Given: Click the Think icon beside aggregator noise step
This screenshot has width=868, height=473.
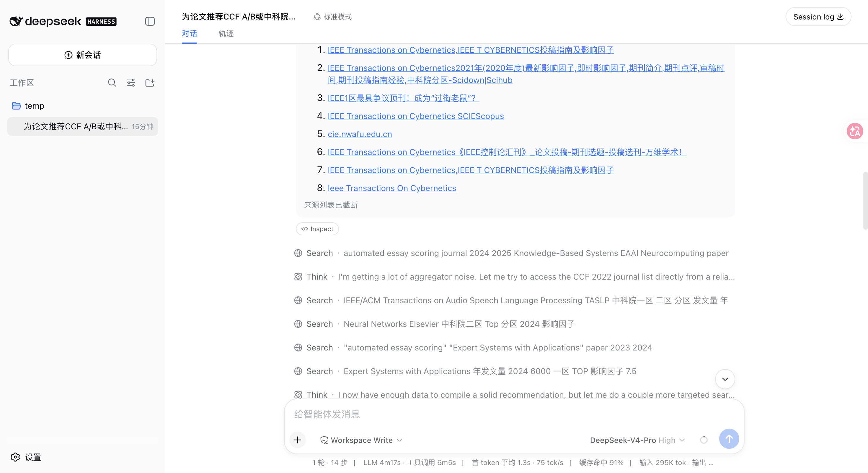Looking at the screenshot, I should click(298, 277).
